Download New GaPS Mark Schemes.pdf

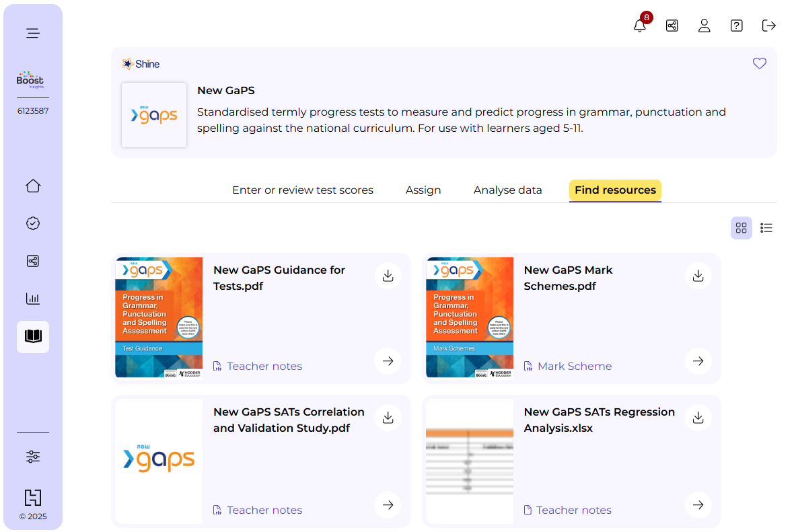(x=698, y=276)
